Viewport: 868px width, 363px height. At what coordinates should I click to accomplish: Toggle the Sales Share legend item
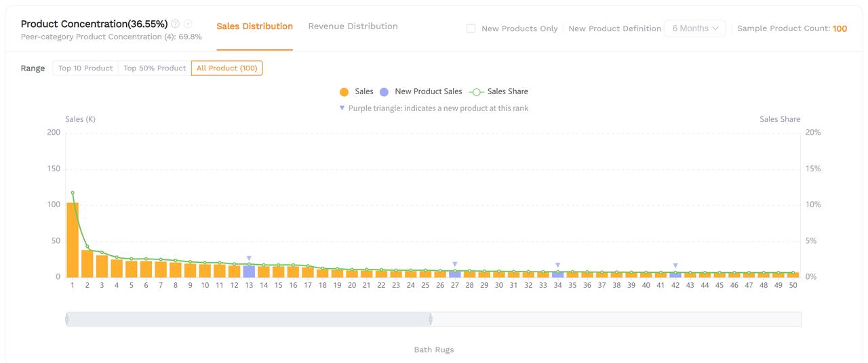[x=498, y=91]
